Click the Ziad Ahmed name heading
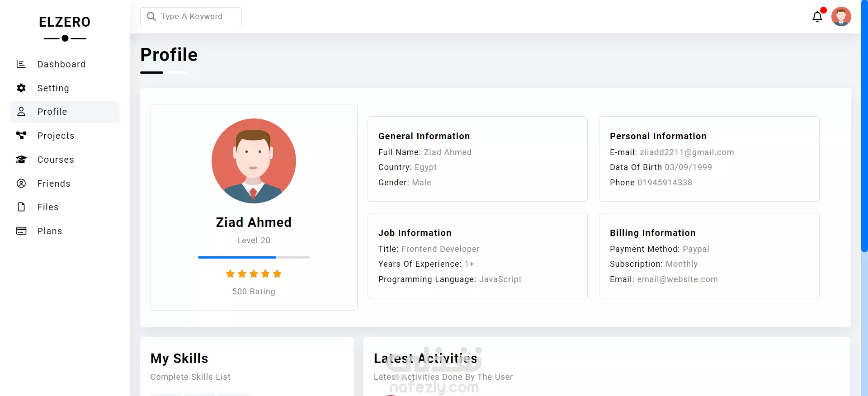This screenshot has width=868, height=396. pos(254,222)
